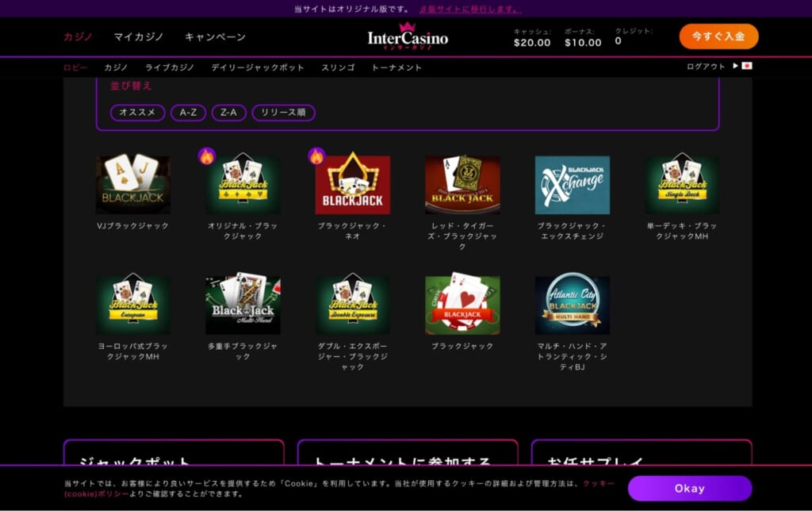
Task: Open the キャンペーン menu item
Action: point(215,36)
